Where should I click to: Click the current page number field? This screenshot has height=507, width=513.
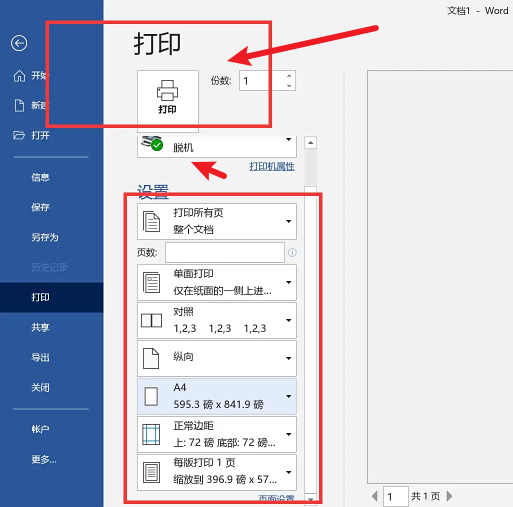396,496
